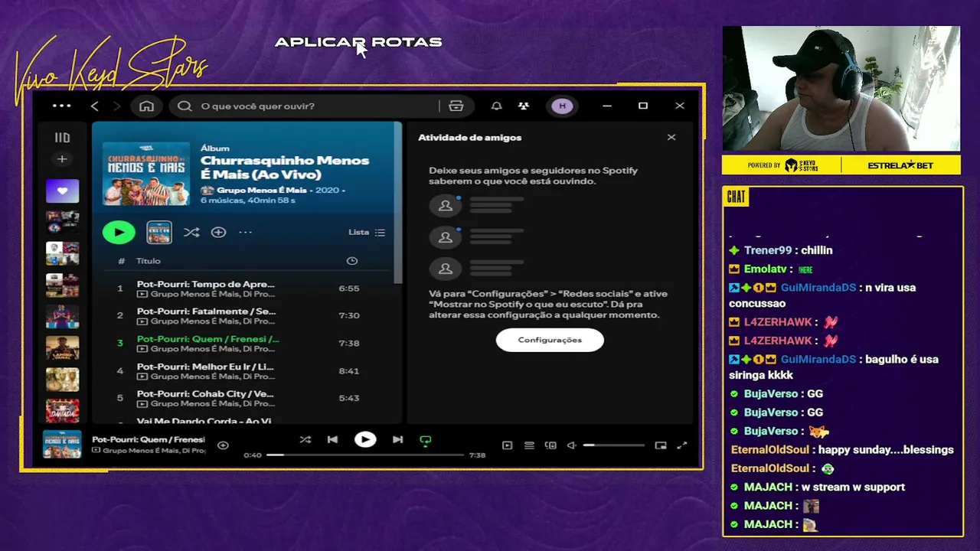Go back with the left arrow
980x551 pixels.
tap(95, 106)
